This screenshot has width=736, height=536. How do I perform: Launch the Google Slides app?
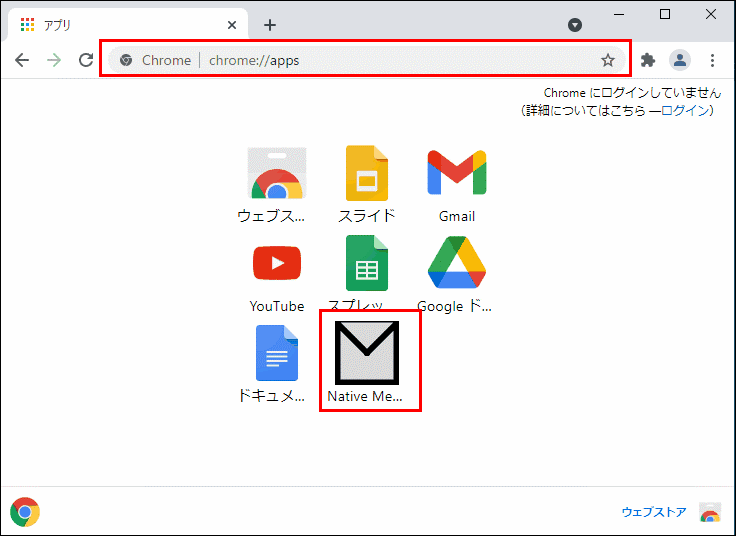[367, 173]
